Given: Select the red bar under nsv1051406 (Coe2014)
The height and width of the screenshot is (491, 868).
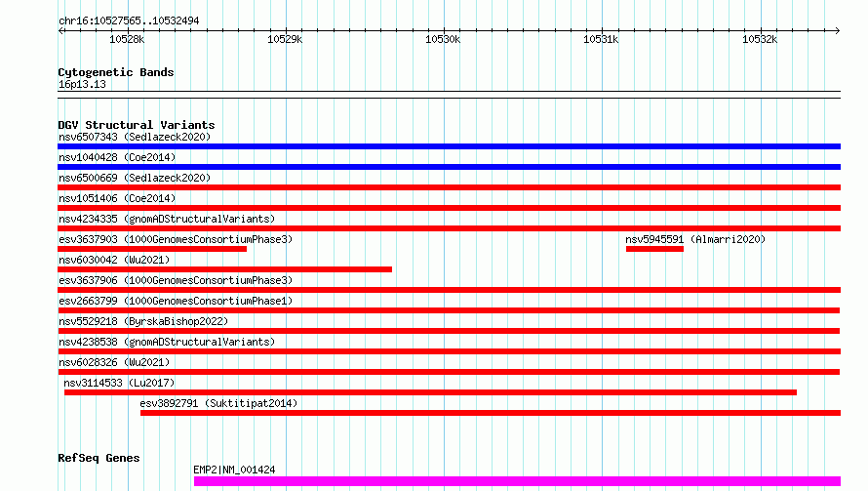Looking at the screenshot, I should click(449, 208).
